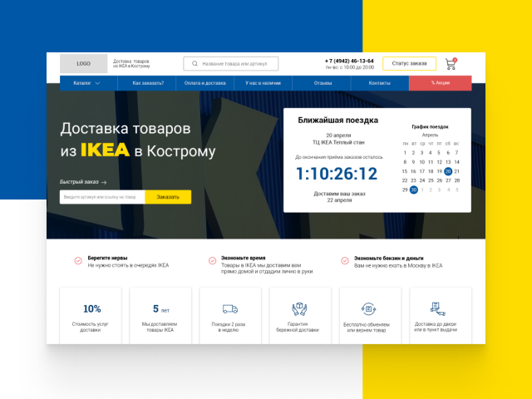Click the Статус заказа button
The height and width of the screenshot is (399, 532).
click(x=409, y=63)
